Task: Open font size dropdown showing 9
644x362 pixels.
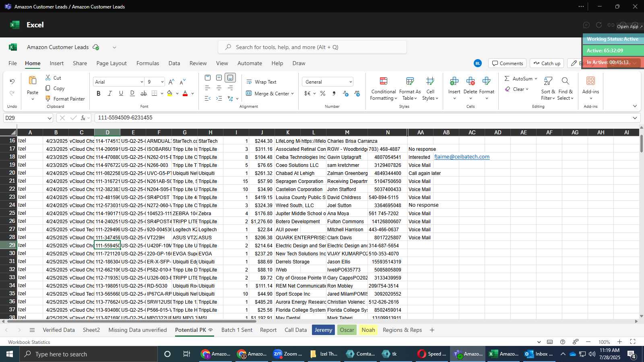Action: pyautogui.click(x=162, y=82)
